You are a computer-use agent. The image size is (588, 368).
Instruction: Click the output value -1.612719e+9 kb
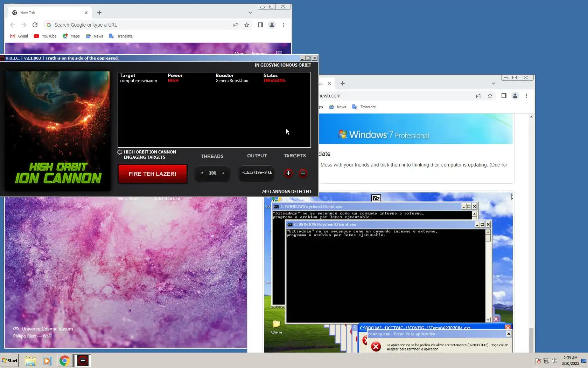257,172
